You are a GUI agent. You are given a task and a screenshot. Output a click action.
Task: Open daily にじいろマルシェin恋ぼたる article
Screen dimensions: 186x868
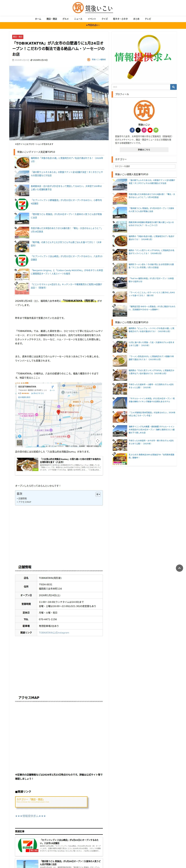[66, 286]
